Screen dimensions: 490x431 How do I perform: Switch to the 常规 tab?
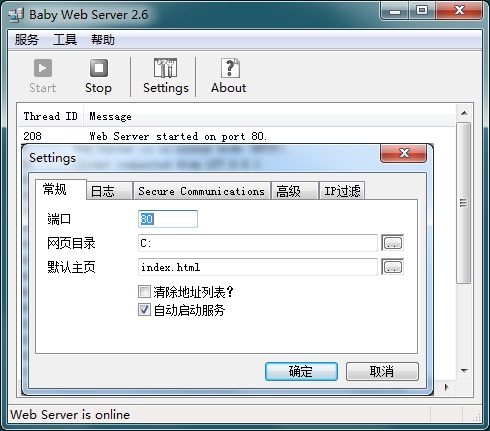pos(61,189)
